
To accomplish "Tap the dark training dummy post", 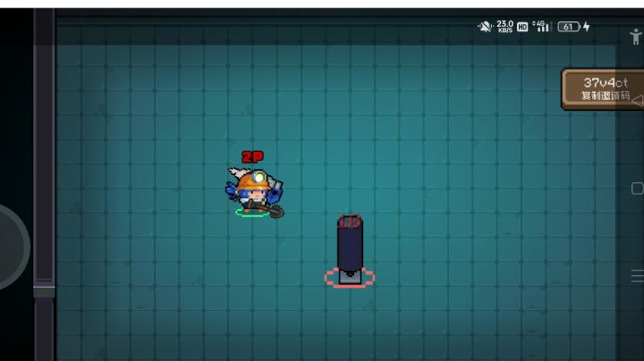I will point(350,250).
